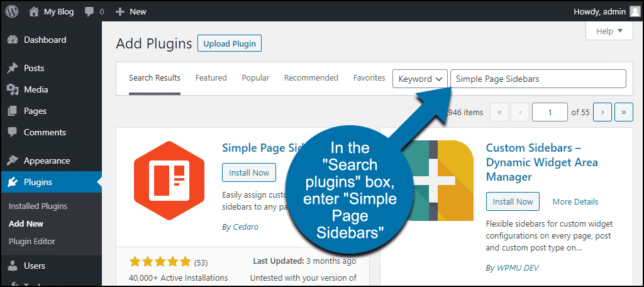Image resolution: width=644 pixels, height=287 pixels.
Task: Click the search plugins text field
Action: [x=538, y=79]
